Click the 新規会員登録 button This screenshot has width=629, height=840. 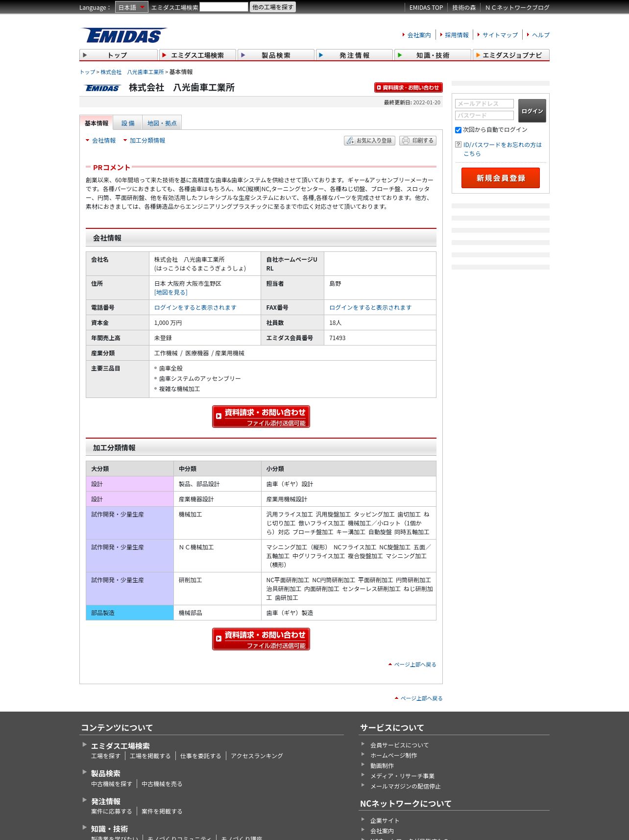(501, 178)
